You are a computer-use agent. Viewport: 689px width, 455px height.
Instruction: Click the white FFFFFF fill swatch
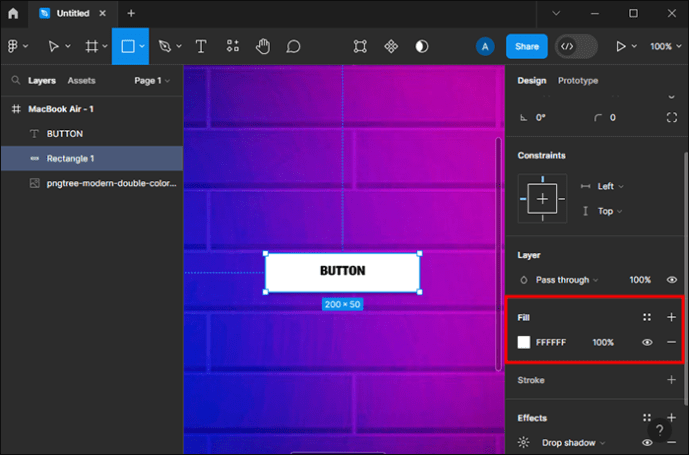pos(523,342)
